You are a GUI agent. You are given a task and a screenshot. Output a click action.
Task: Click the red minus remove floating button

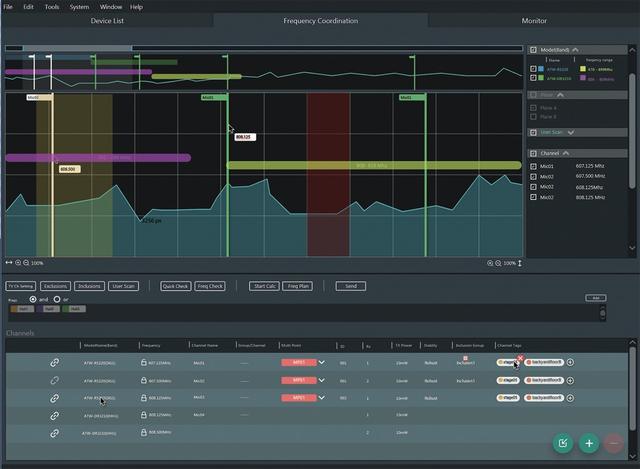coord(614,443)
